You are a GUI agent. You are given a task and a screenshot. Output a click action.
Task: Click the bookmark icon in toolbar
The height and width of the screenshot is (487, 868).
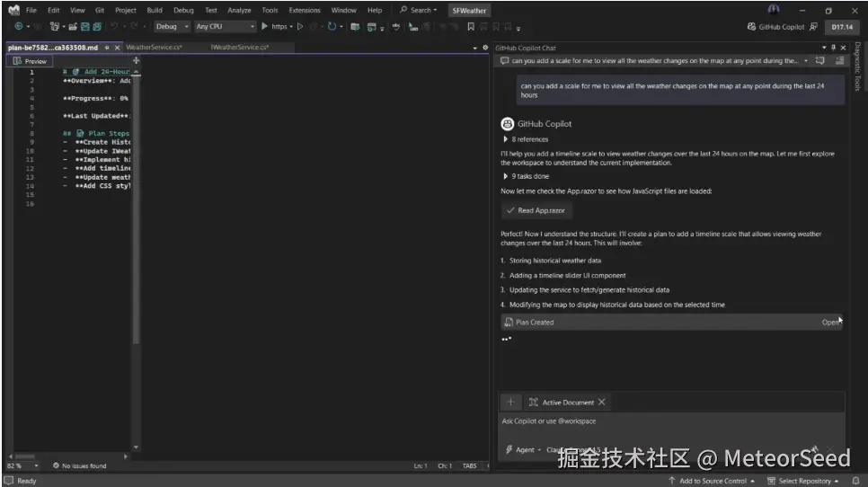471,27
